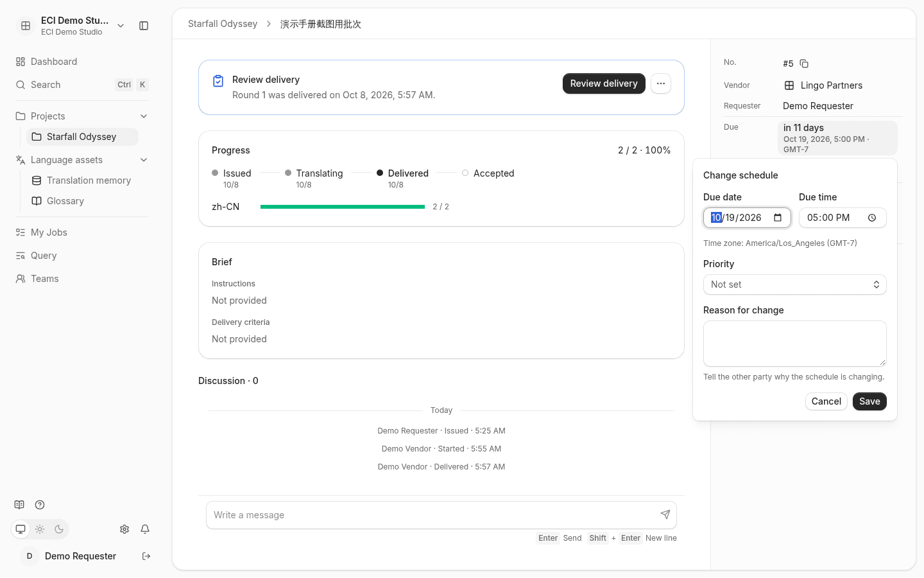Open settings gear icon
Screen dimensions: 924x578
click(124, 529)
